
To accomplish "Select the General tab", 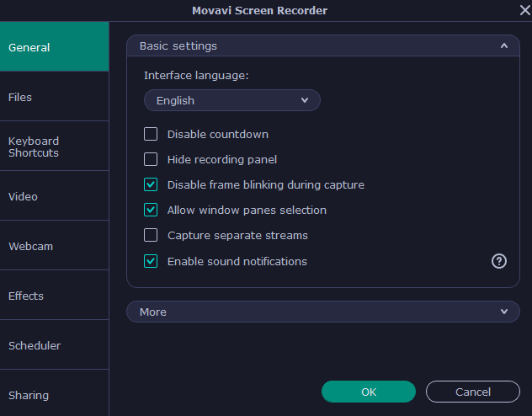I will click(x=54, y=47).
